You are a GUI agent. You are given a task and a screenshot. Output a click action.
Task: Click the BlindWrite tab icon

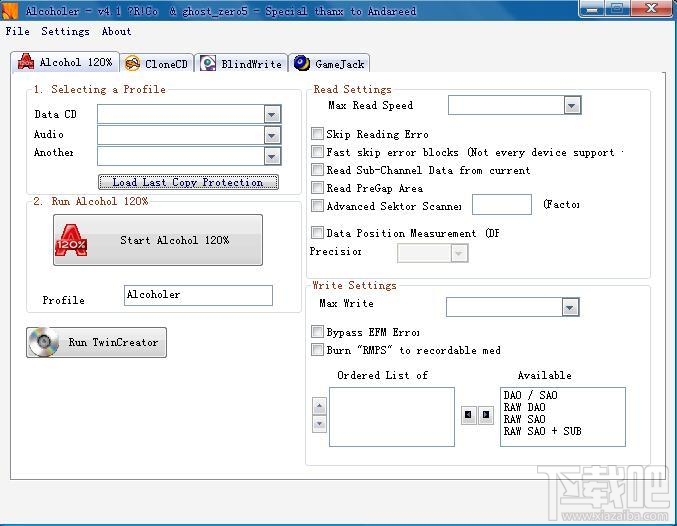click(208, 64)
